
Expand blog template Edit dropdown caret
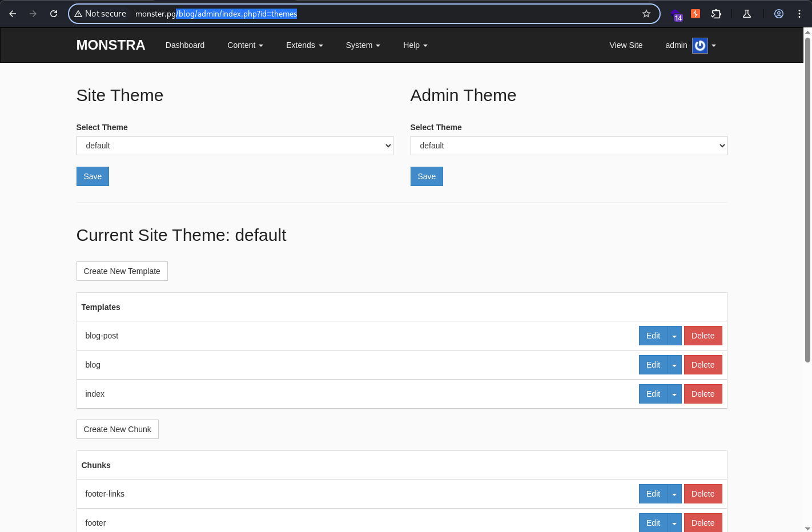click(x=674, y=365)
